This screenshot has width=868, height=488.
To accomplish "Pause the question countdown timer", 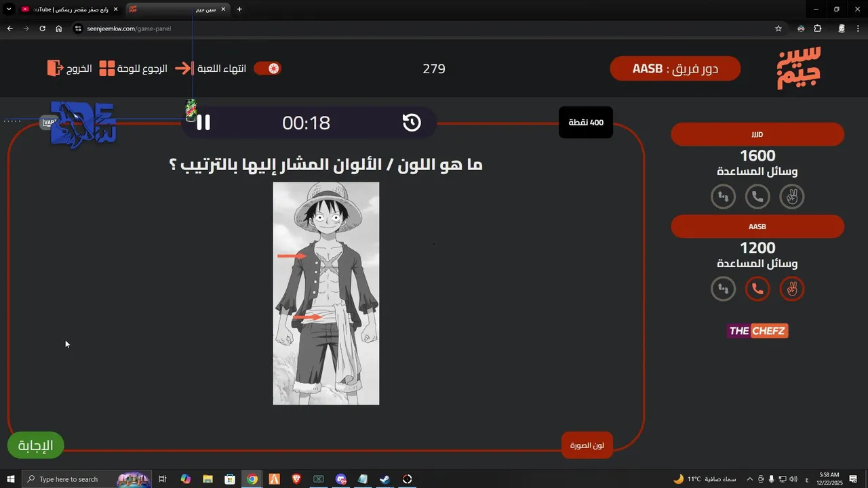I will click(x=203, y=123).
